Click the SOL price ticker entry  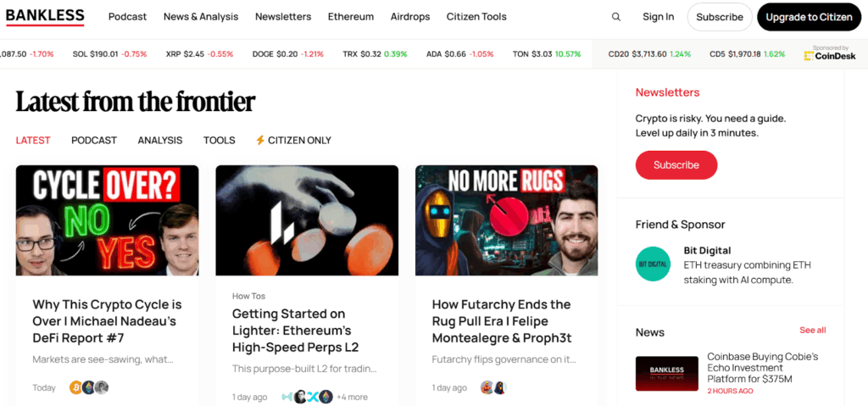coord(109,54)
